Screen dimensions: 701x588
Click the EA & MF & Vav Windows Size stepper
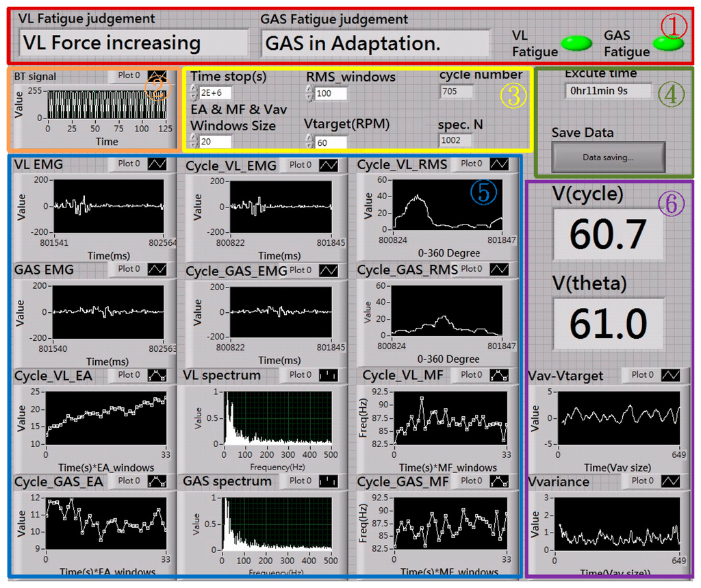coord(194,142)
